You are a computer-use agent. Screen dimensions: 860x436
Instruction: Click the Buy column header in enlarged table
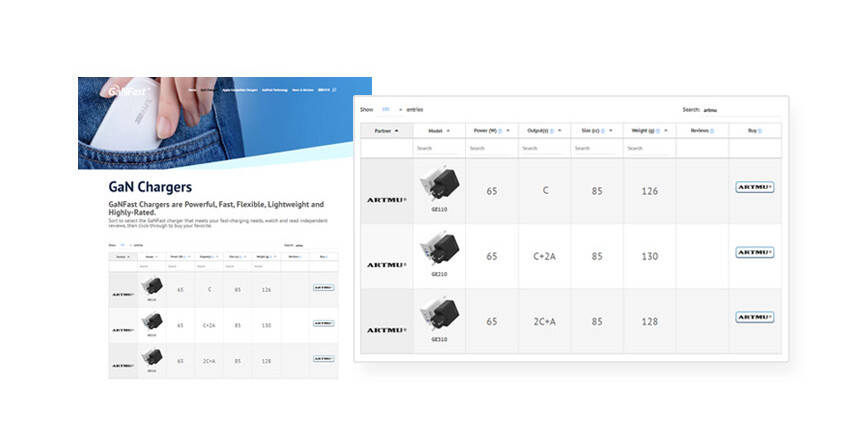754,130
